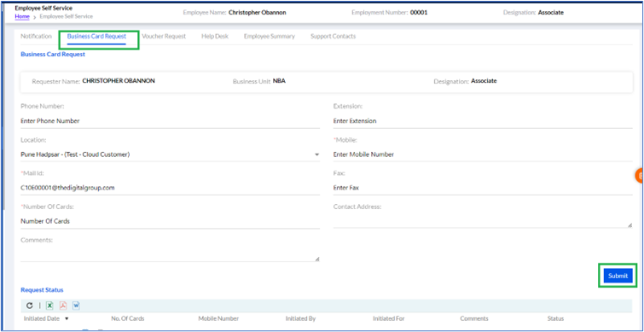Click the Phone Number field
This screenshot has width=644, height=332.
(x=170, y=121)
